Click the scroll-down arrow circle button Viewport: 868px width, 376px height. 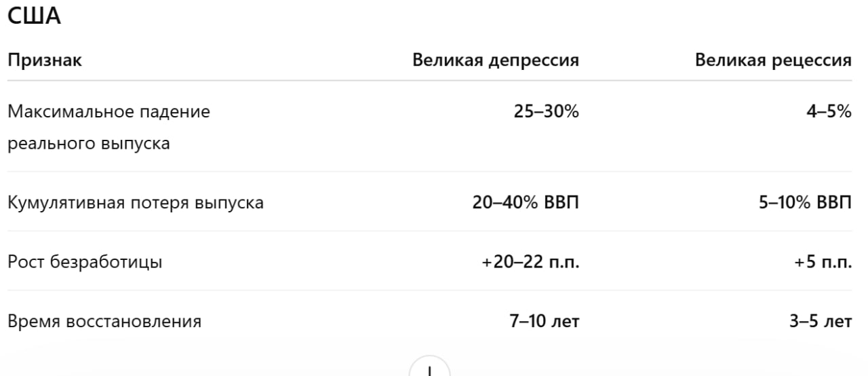(x=429, y=368)
